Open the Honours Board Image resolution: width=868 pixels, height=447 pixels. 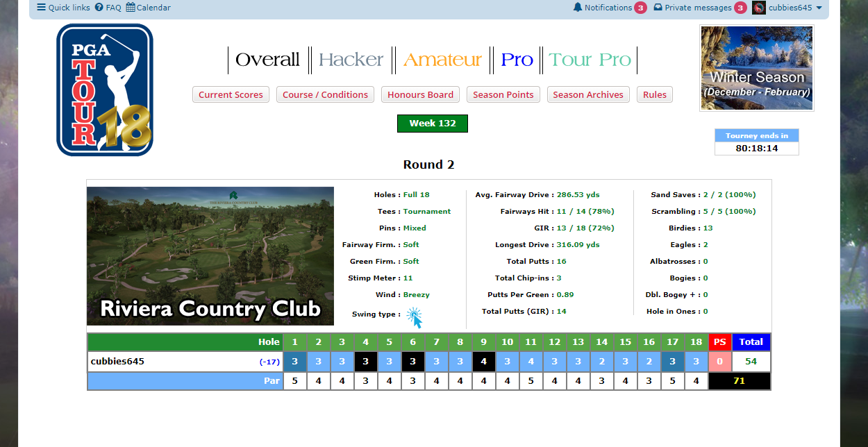(x=420, y=94)
